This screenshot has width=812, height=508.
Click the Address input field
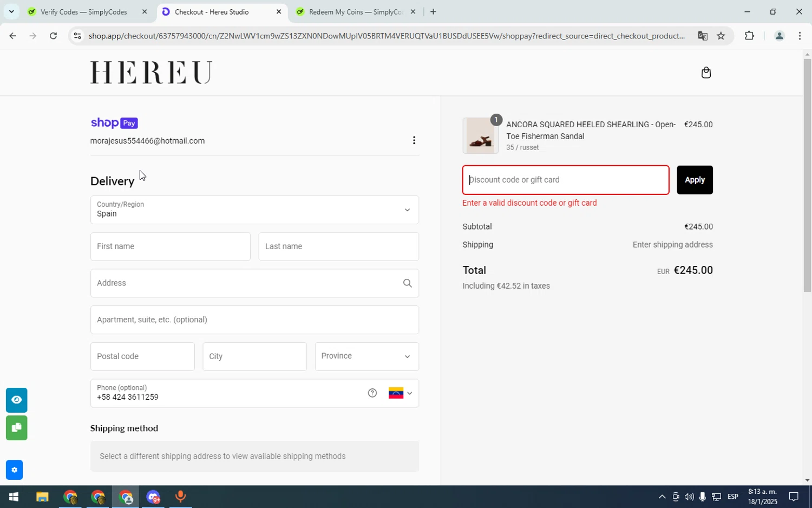pos(254,283)
